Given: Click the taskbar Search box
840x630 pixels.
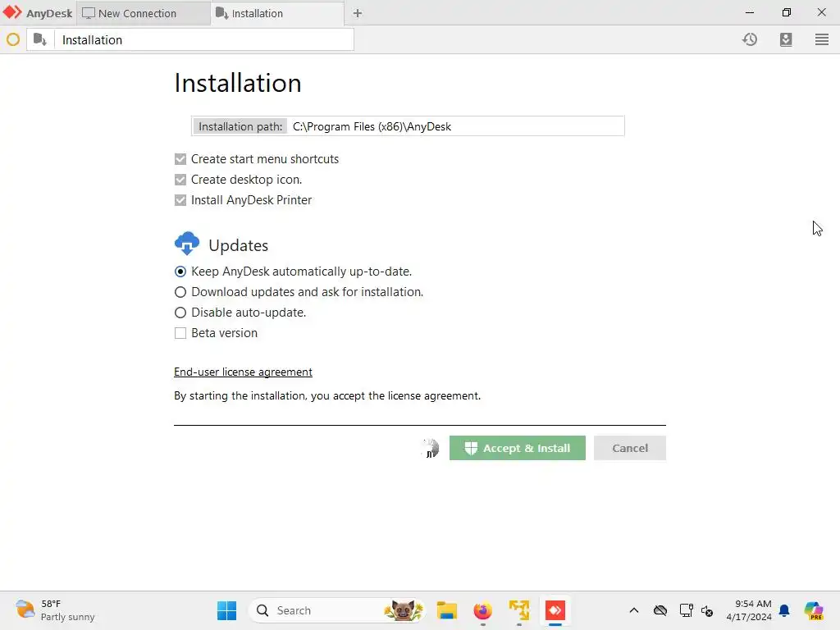Looking at the screenshot, I should [337, 610].
